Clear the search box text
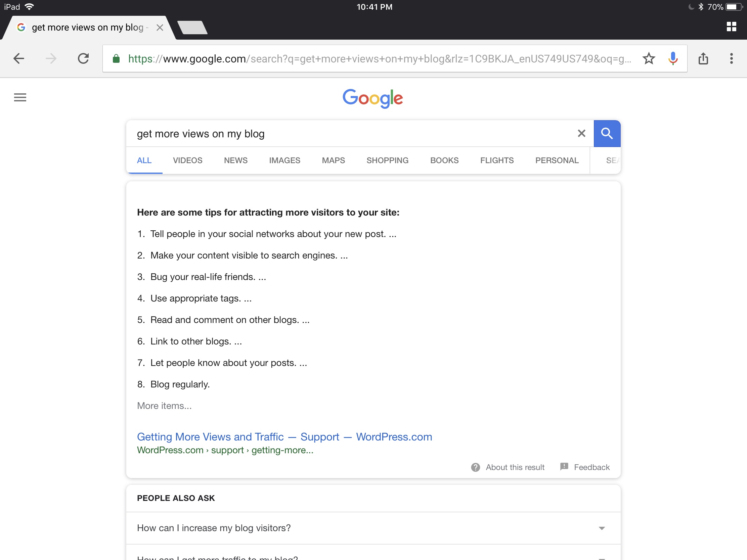The width and height of the screenshot is (747, 560). [x=581, y=134]
